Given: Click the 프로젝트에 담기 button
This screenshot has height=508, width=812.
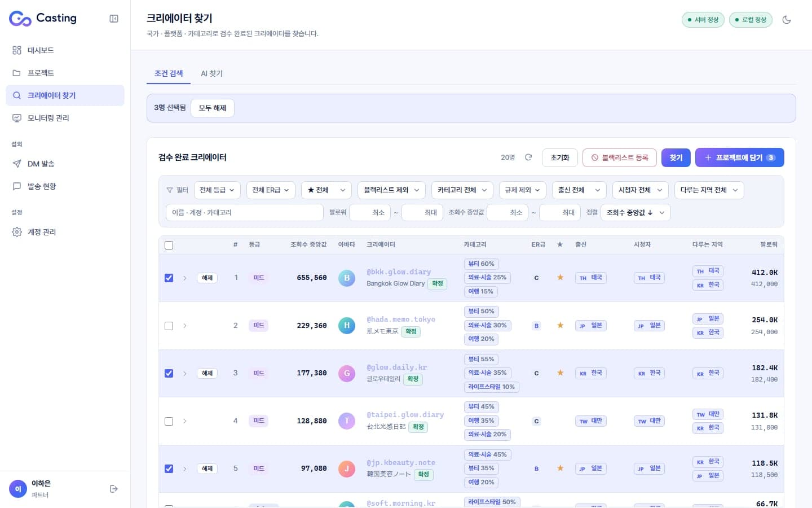Looking at the screenshot, I should tap(740, 157).
